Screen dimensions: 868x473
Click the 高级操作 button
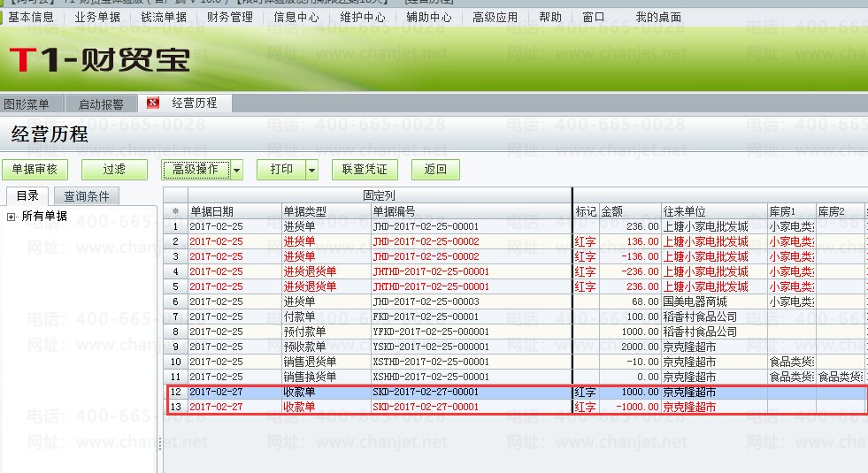coord(196,169)
